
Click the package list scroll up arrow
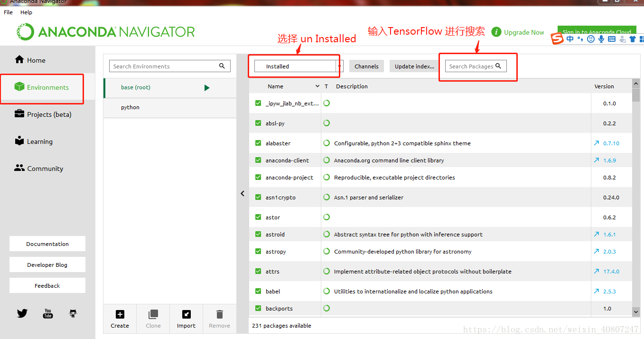(x=636, y=83)
